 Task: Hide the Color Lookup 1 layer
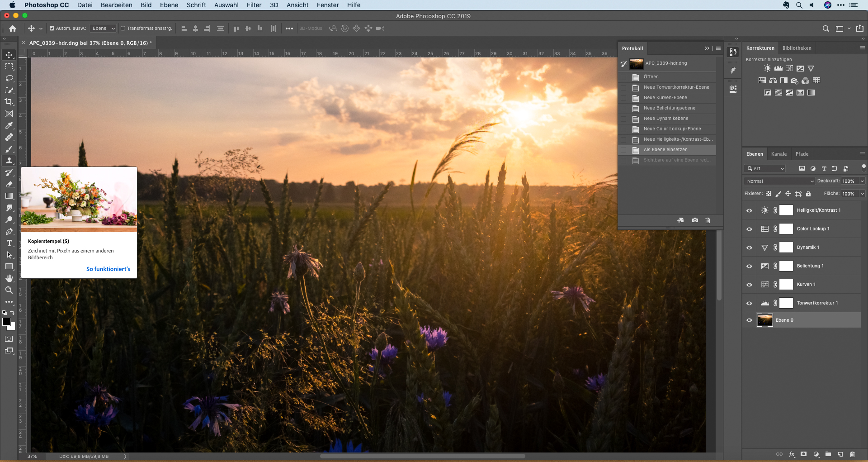[x=749, y=229]
